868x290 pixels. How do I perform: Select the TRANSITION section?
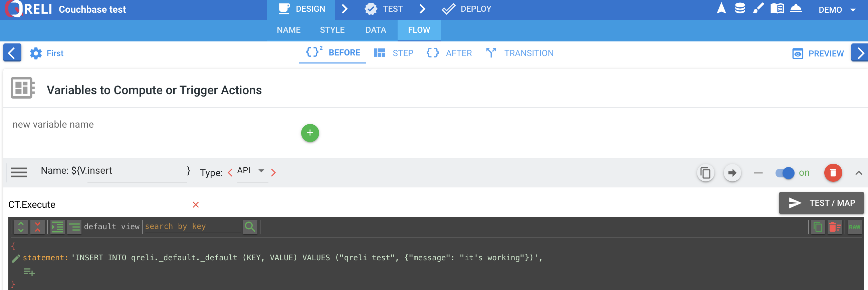[519, 53]
